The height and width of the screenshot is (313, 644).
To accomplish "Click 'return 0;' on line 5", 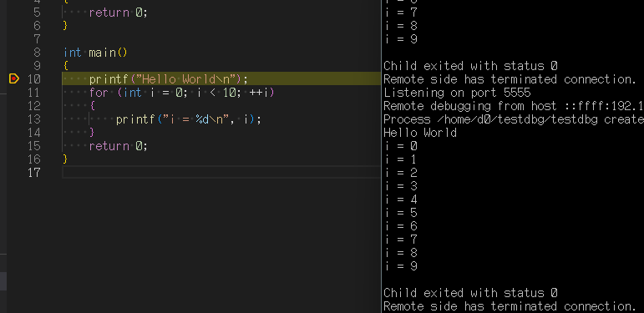I will [119, 13].
